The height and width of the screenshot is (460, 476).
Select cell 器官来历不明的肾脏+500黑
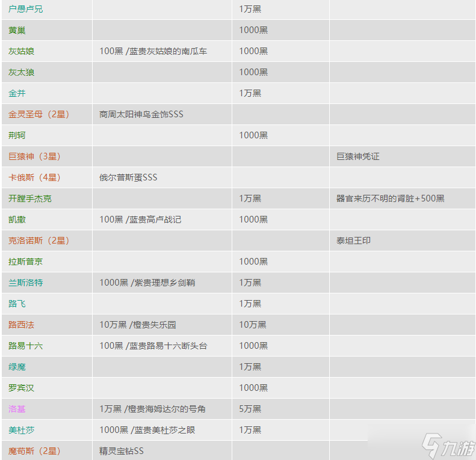pos(391,198)
